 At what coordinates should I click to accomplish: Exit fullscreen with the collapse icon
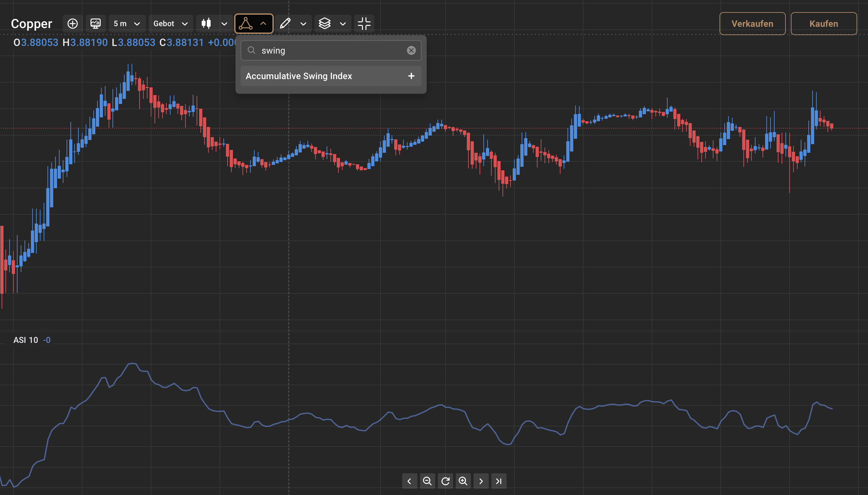(x=364, y=24)
